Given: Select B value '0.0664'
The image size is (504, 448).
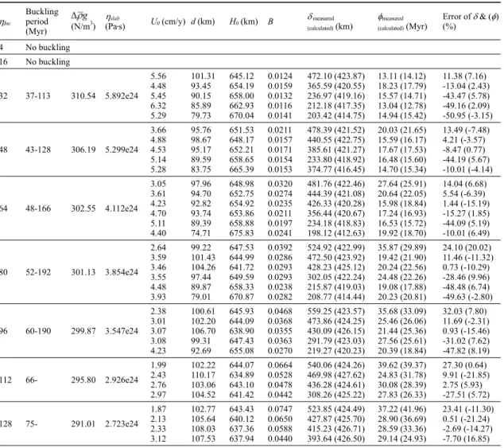Looking at the screenshot, I should pyautogui.click(x=280, y=365).
